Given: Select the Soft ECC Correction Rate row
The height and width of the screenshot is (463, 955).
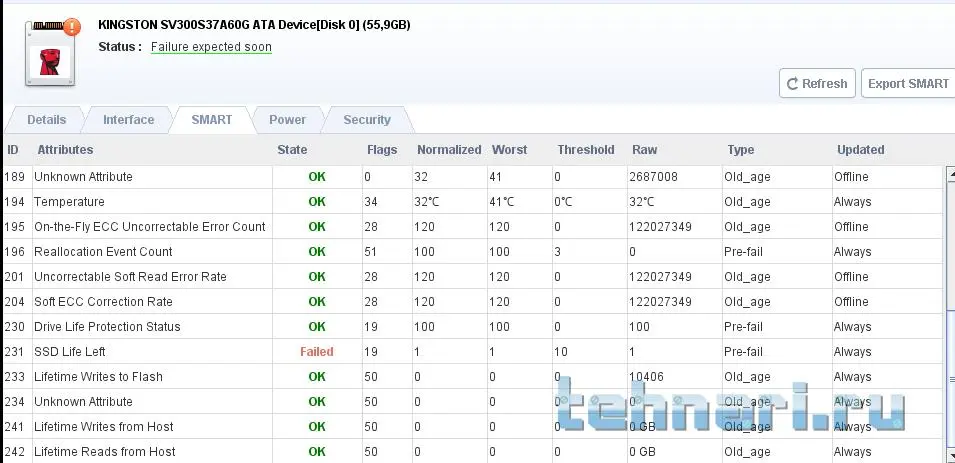Looking at the screenshot, I should [473, 302].
